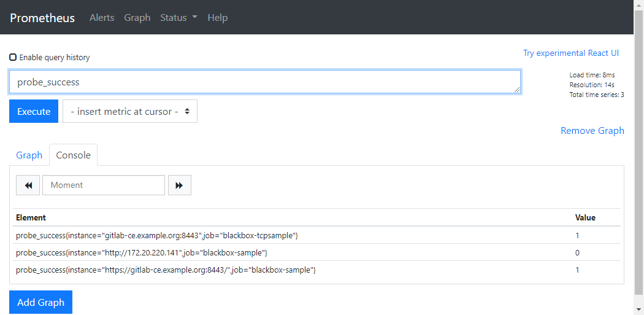The width and height of the screenshot is (644, 315).
Task: Click the Load time: 8ms text
Action: coord(592,76)
